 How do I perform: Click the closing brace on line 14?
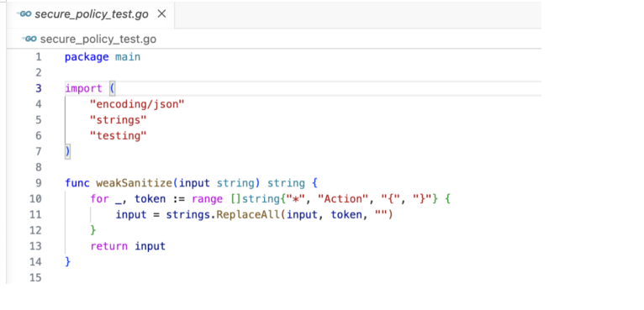click(x=68, y=262)
